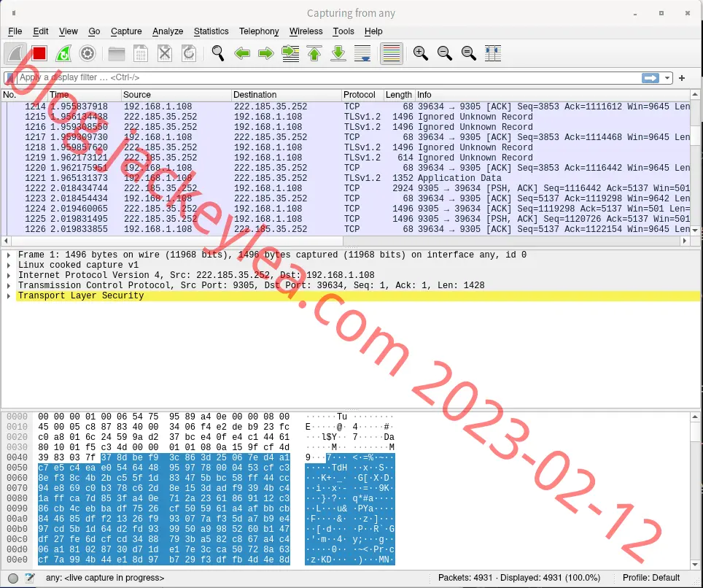
Task: Go forward in packet history
Action: tap(266, 54)
